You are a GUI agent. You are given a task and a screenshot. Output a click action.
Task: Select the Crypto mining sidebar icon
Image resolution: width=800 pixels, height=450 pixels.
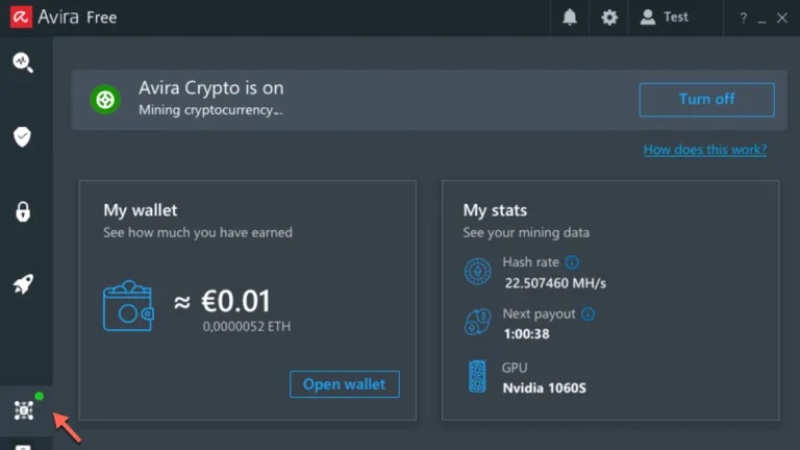coord(23,410)
